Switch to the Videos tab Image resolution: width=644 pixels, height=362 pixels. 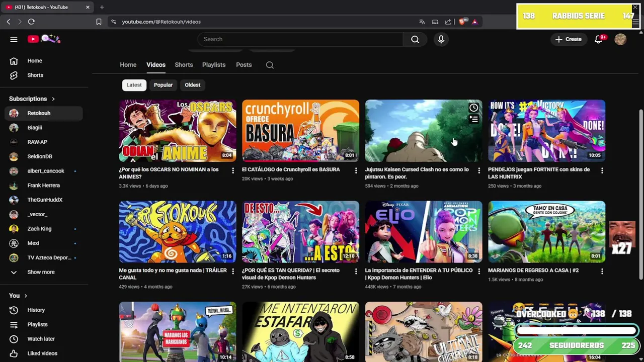pyautogui.click(x=156, y=65)
